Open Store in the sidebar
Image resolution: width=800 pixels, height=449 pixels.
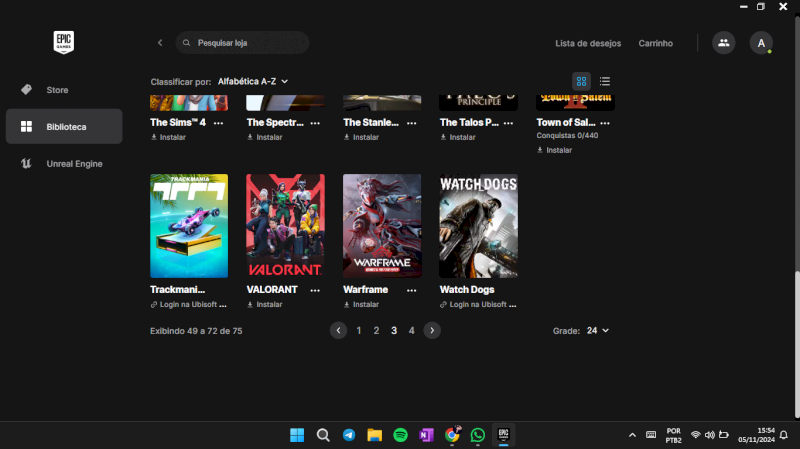(x=57, y=90)
